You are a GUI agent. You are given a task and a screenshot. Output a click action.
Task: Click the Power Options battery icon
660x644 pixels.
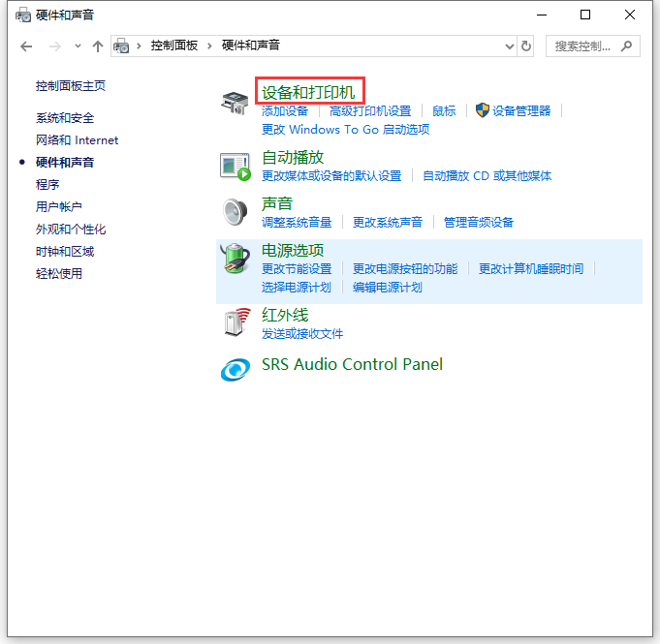click(235, 259)
